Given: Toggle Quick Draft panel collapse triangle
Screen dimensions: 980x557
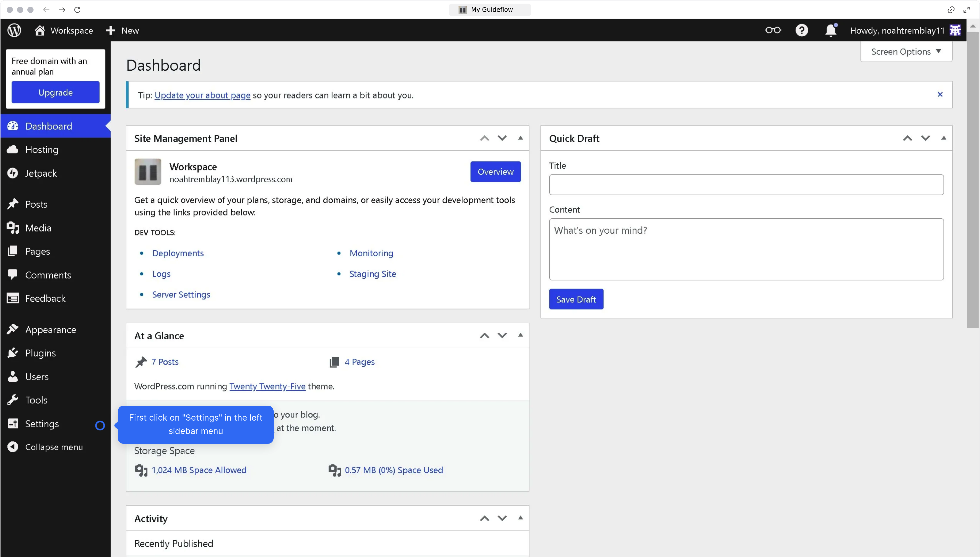Looking at the screenshot, I should pos(943,138).
